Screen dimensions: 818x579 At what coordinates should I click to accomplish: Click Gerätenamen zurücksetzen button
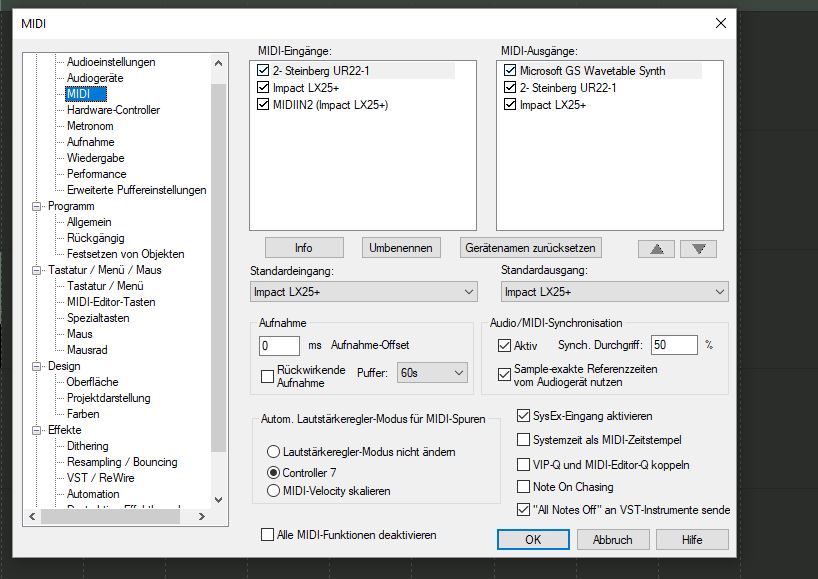tap(530, 248)
